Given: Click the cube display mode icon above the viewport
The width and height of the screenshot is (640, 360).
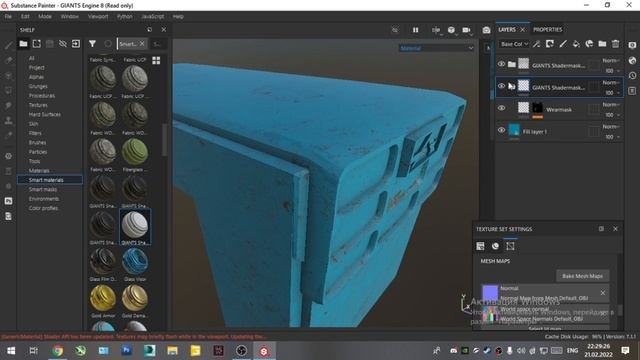Looking at the screenshot, I should coord(451,30).
